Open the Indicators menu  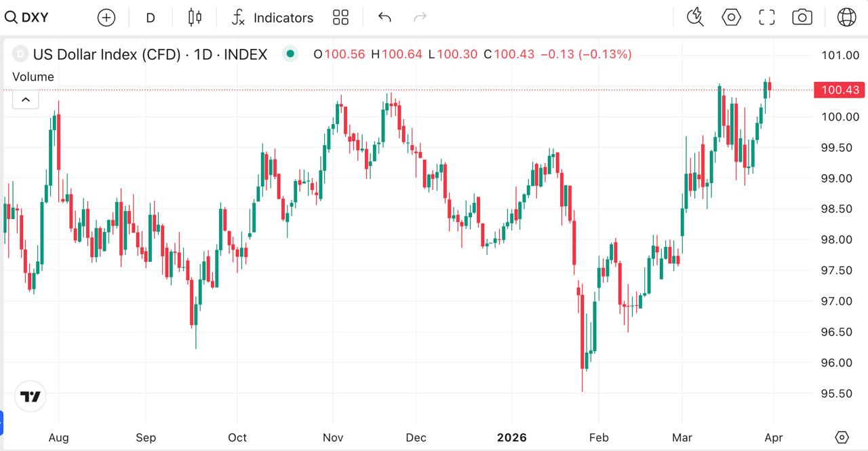tap(273, 18)
